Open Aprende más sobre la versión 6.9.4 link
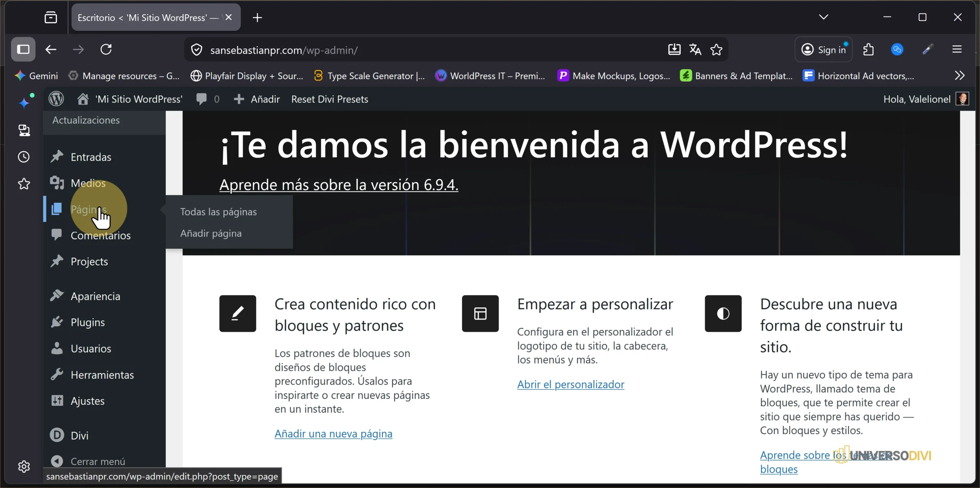The width and height of the screenshot is (980, 488). (x=339, y=185)
